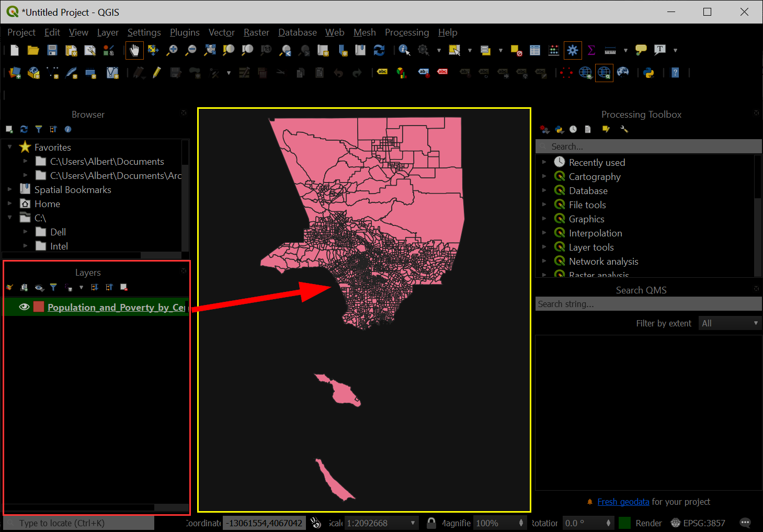Select the Pan Map hand tool
763x532 pixels.
tap(134, 50)
